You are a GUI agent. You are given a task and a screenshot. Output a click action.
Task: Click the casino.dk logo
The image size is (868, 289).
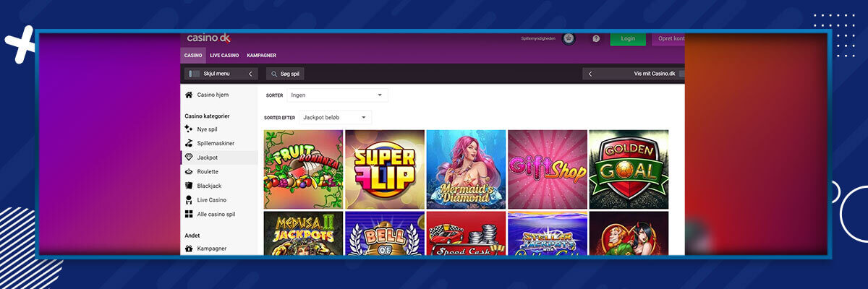point(208,38)
